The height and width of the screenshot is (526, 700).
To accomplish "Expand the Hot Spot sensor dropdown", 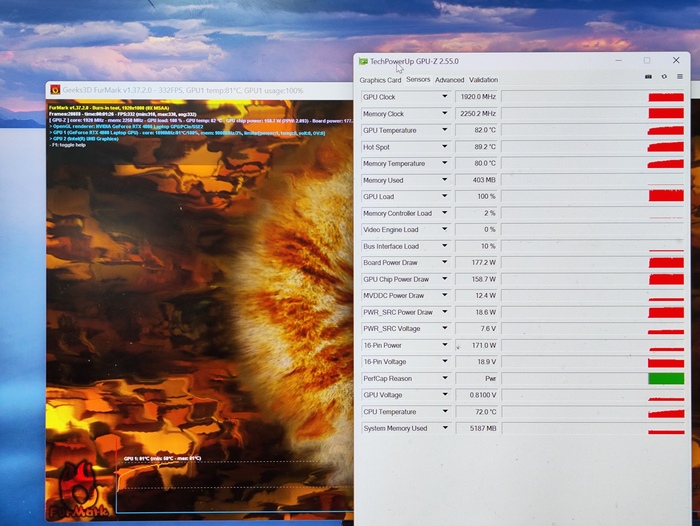I will coord(445,147).
